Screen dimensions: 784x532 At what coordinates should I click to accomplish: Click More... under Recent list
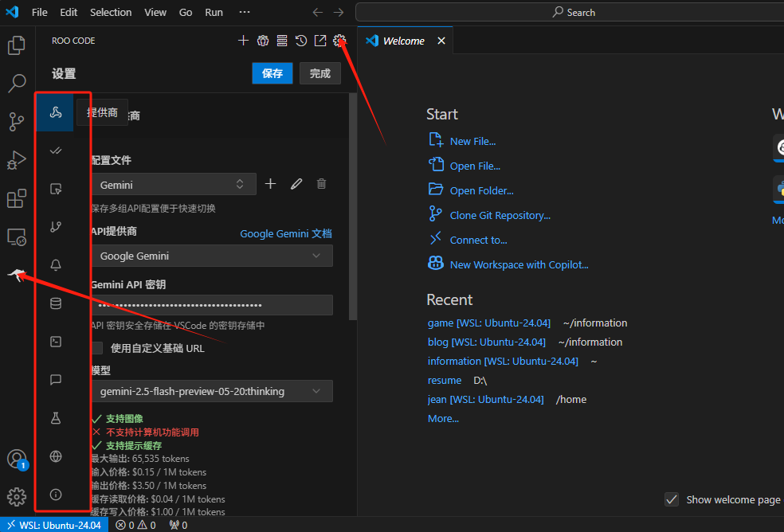tap(443, 418)
